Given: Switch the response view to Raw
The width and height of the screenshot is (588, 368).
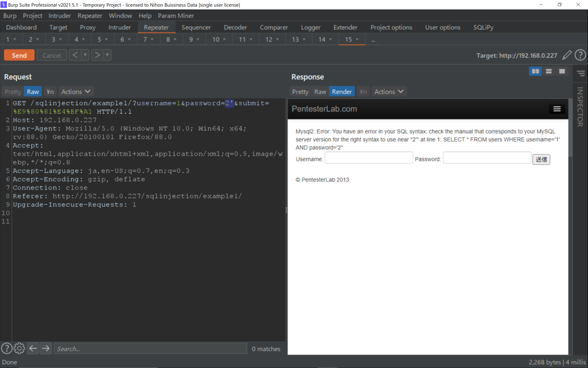Looking at the screenshot, I should coord(320,92).
